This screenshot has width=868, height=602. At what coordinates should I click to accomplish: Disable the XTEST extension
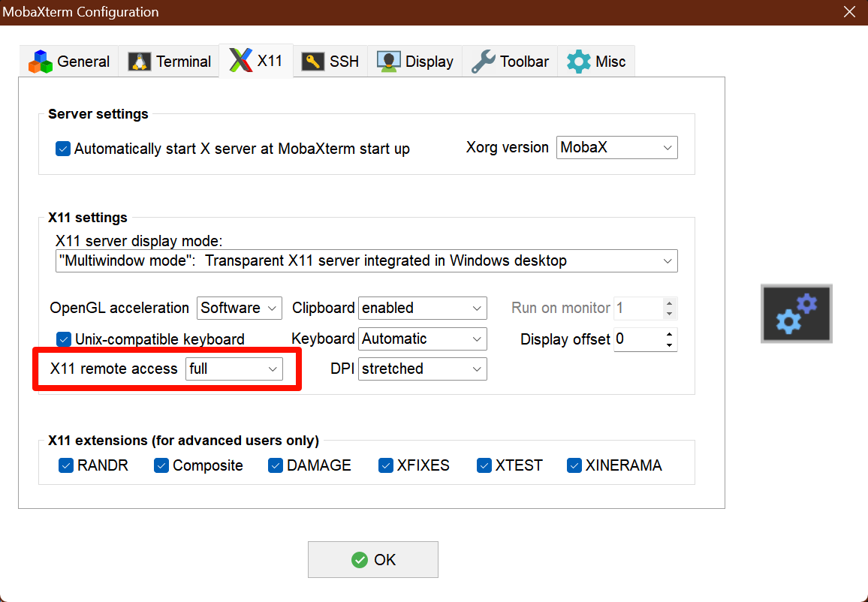[x=484, y=465]
